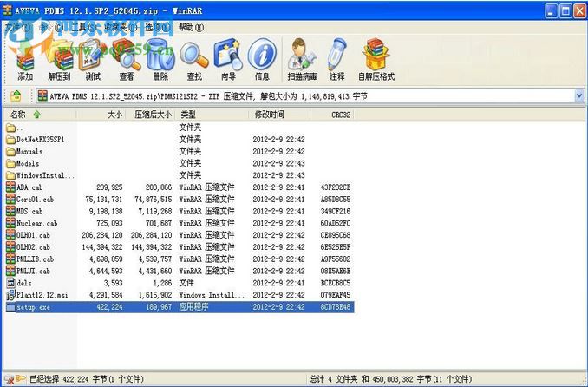
Task: Click the dels file icon
Action: (11, 283)
